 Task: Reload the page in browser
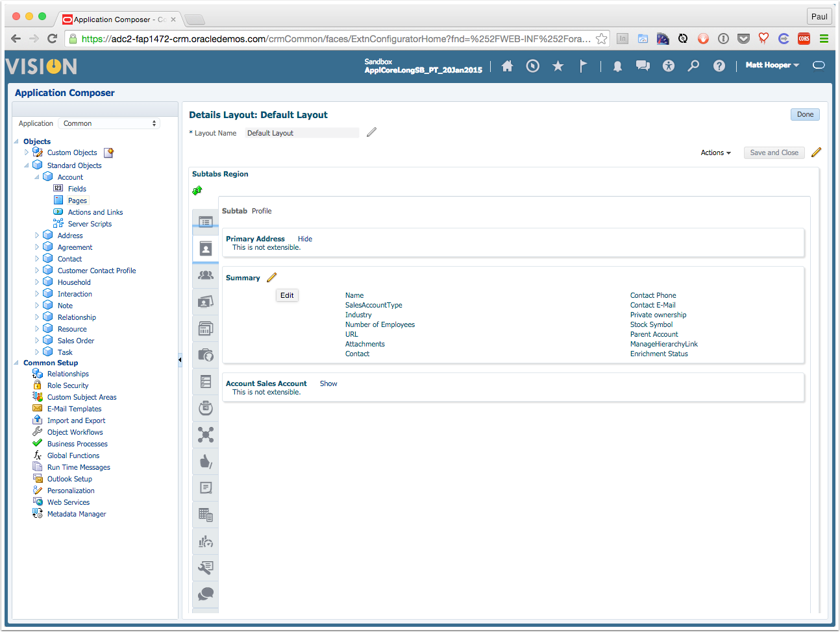[x=53, y=39]
